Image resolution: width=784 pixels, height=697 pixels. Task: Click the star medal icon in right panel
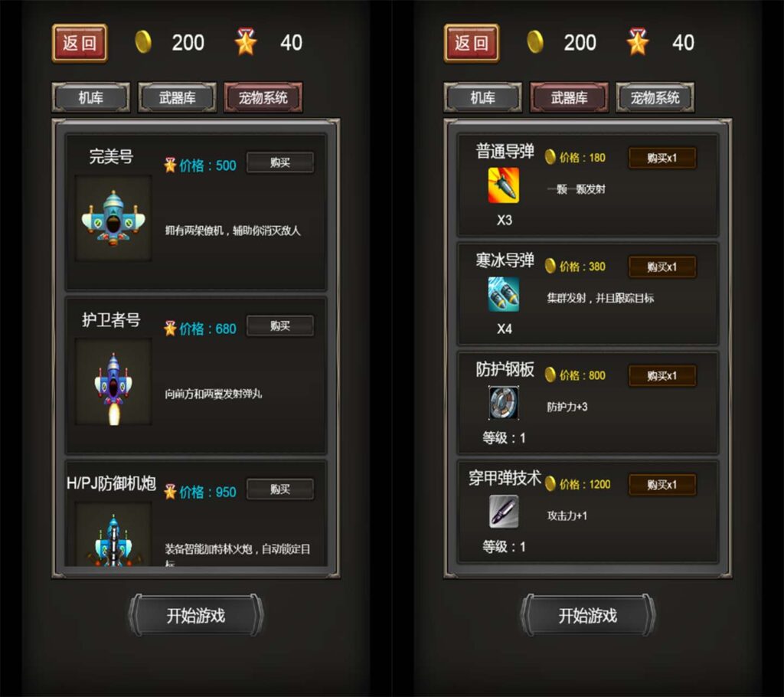click(638, 42)
